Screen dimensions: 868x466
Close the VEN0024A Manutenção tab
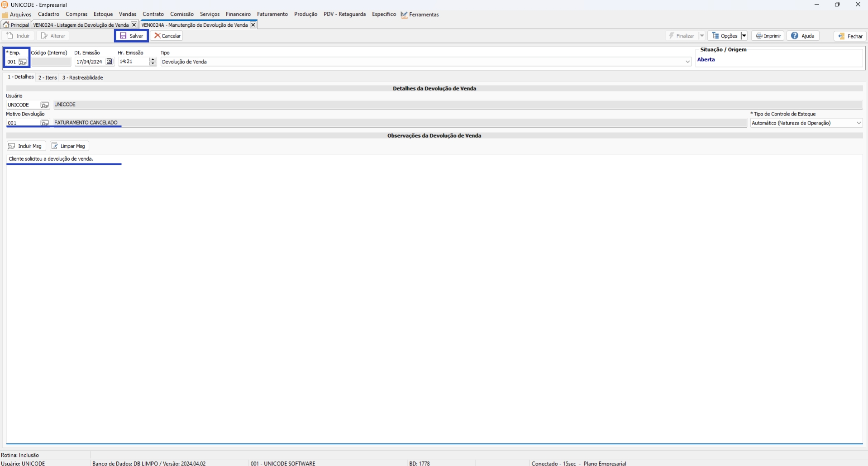[253, 25]
